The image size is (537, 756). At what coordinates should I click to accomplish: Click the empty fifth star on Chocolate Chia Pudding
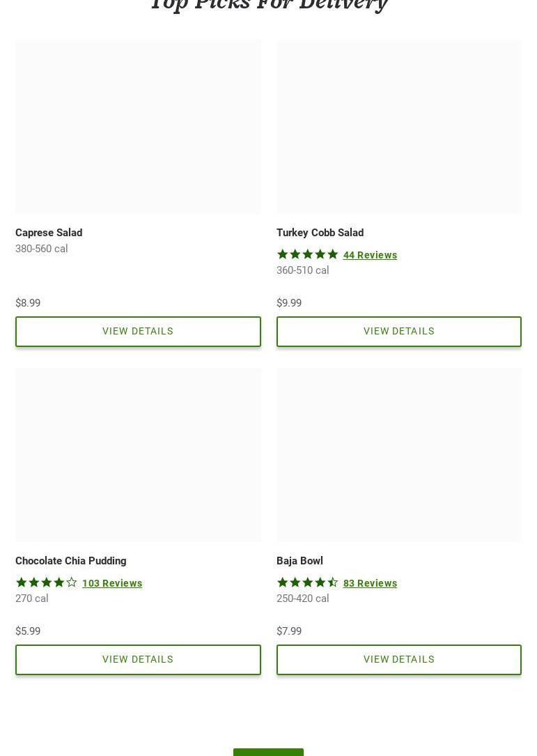[x=72, y=583]
